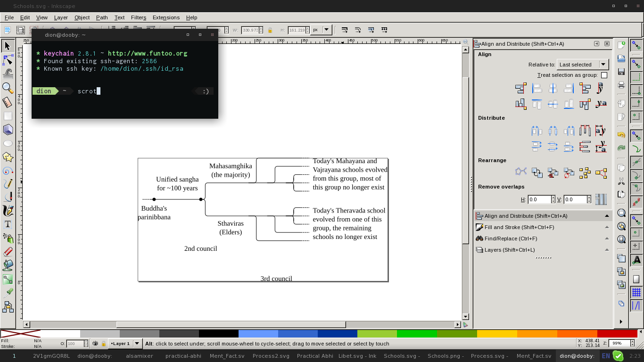Select the Paint bucket fill tool
Screen dimensions: 644x362
pos(8,265)
